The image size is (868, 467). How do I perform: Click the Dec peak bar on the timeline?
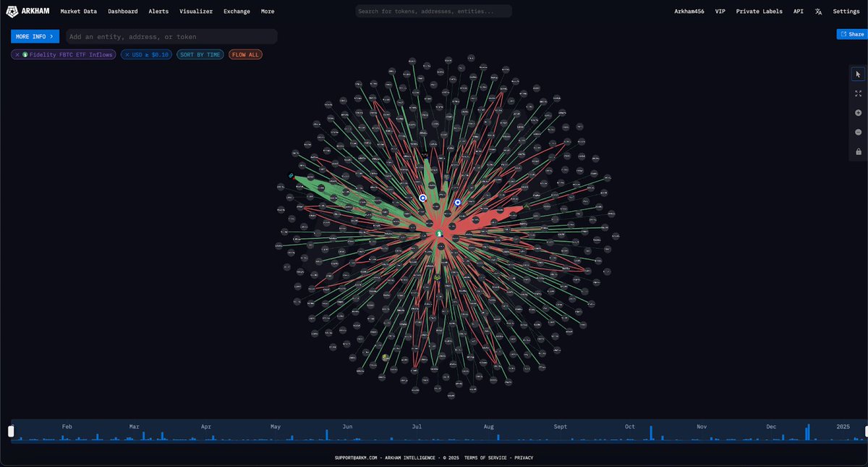coord(807,432)
